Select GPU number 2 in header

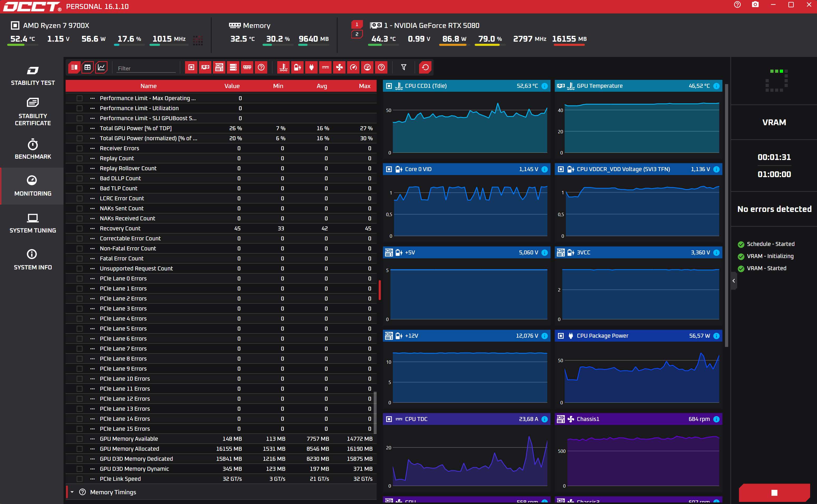tap(357, 34)
